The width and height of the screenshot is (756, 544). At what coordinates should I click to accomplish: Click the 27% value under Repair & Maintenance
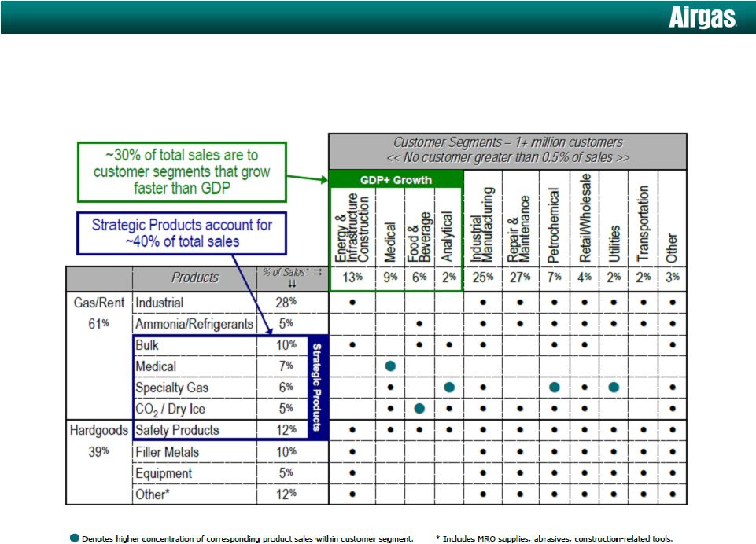pyautogui.click(x=520, y=278)
